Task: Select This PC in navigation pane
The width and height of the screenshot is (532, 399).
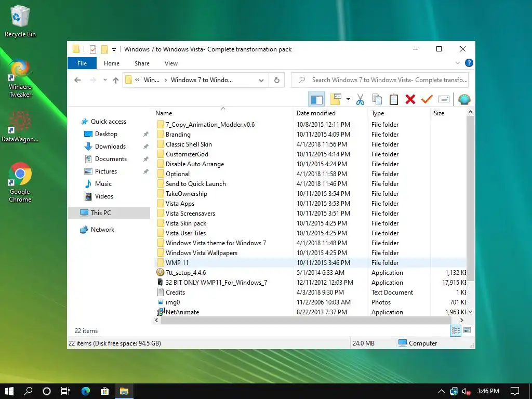Action: (x=109, y=213)
